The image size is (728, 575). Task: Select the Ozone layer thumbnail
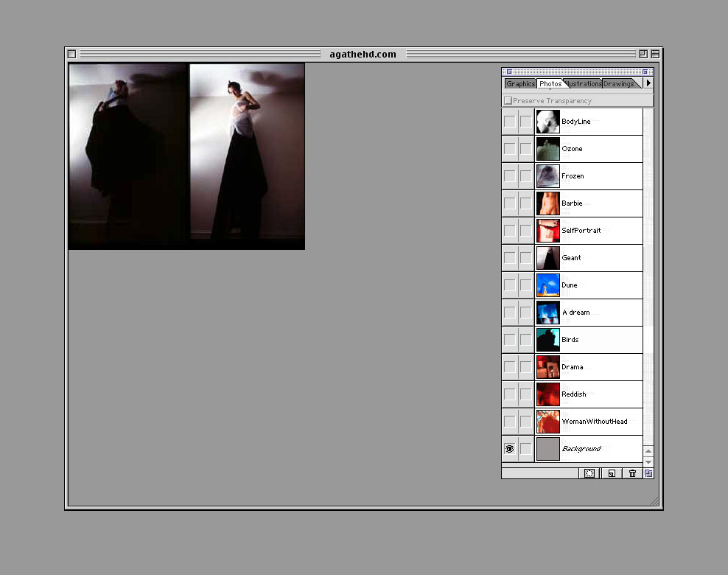(548, 149)
